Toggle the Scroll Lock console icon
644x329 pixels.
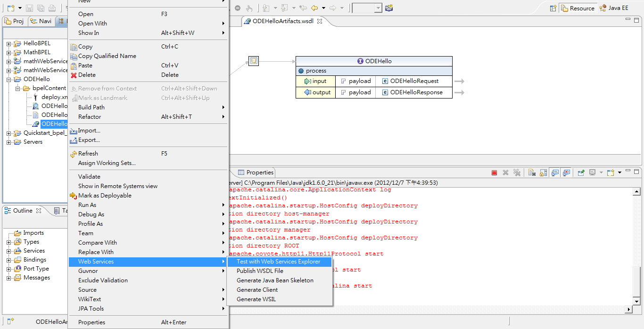pyautogui.click(x=543, y=173)
